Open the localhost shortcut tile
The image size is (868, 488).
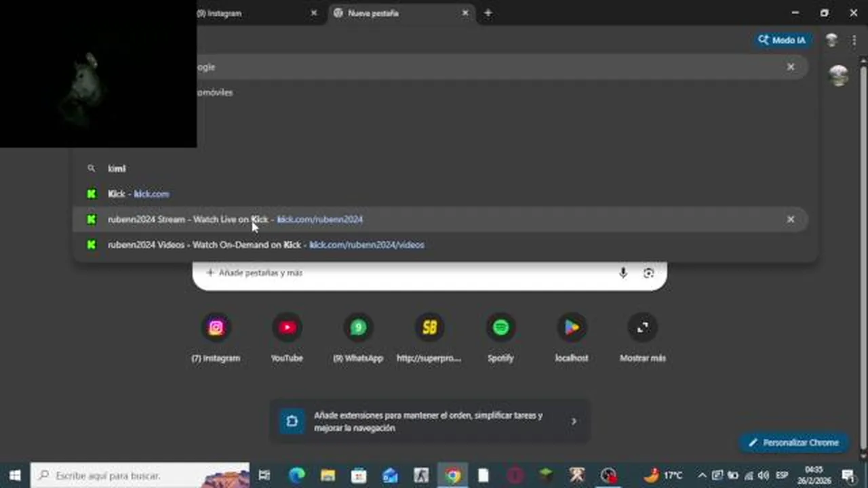pyautogui.click(x=572, y=338)
